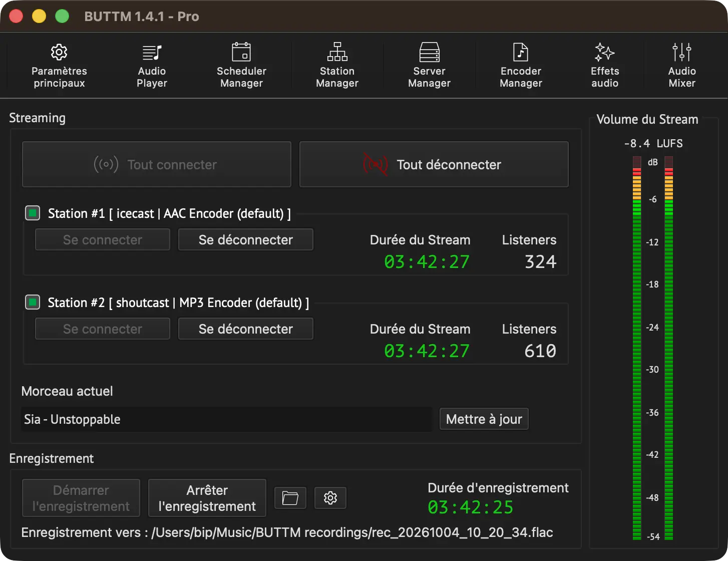Screen dimensions: 728x561
Task: Click the -8.4 LUFS readout
Action: tap(653, 144)
